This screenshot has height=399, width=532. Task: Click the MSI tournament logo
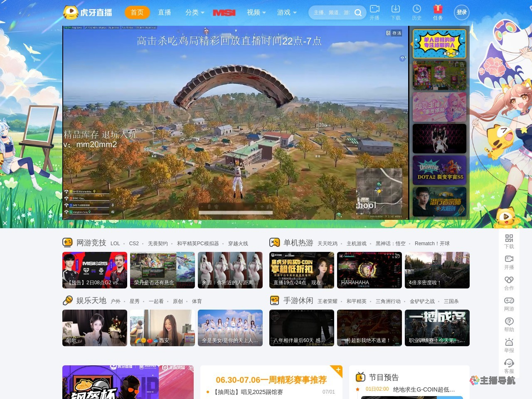point(224,13)
